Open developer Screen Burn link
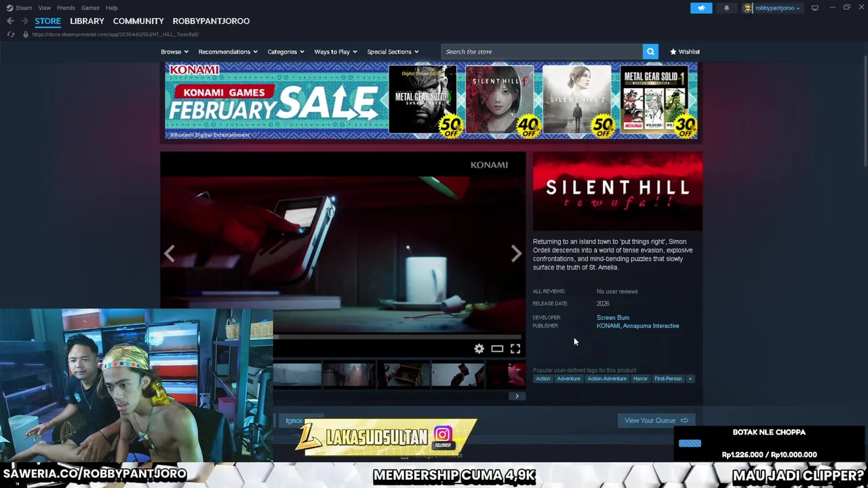The height and width of the screenshot is (488, 868). pyautogui.click(x=613, y=317)
